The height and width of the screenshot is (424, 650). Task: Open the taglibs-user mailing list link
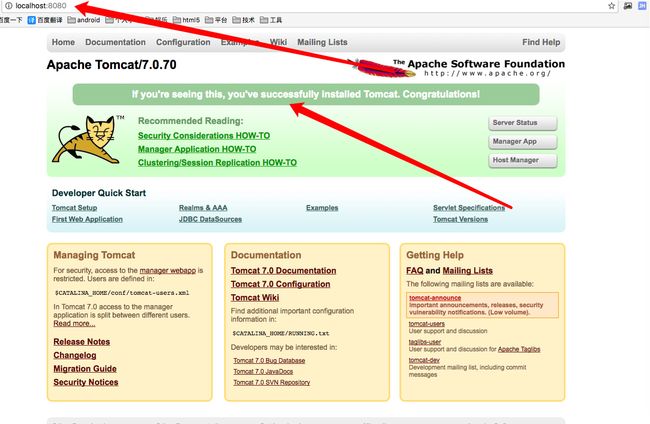click(425, 342)
